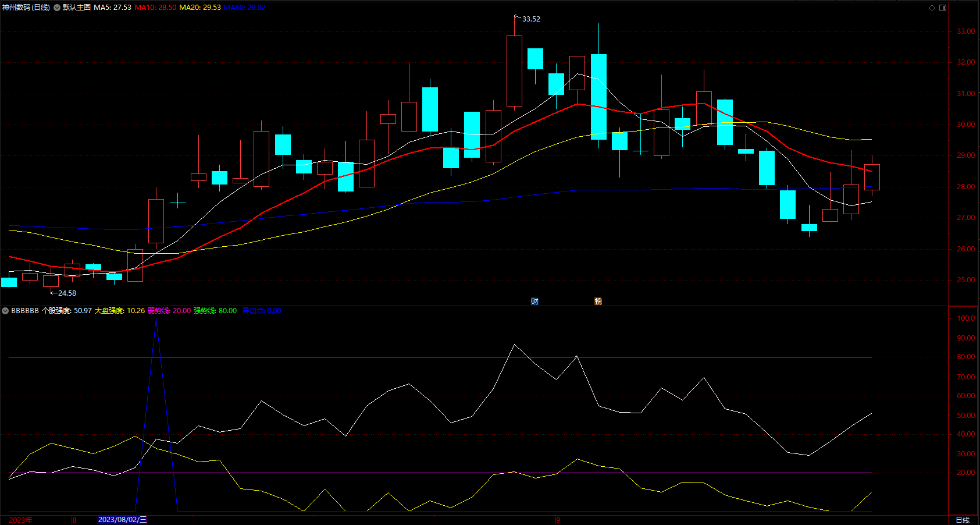Click the diamond icon at top right

coord(932,8)
